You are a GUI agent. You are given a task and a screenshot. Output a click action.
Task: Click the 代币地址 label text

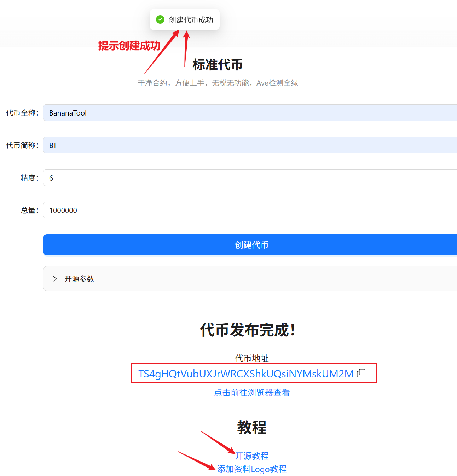click(252, 358)
